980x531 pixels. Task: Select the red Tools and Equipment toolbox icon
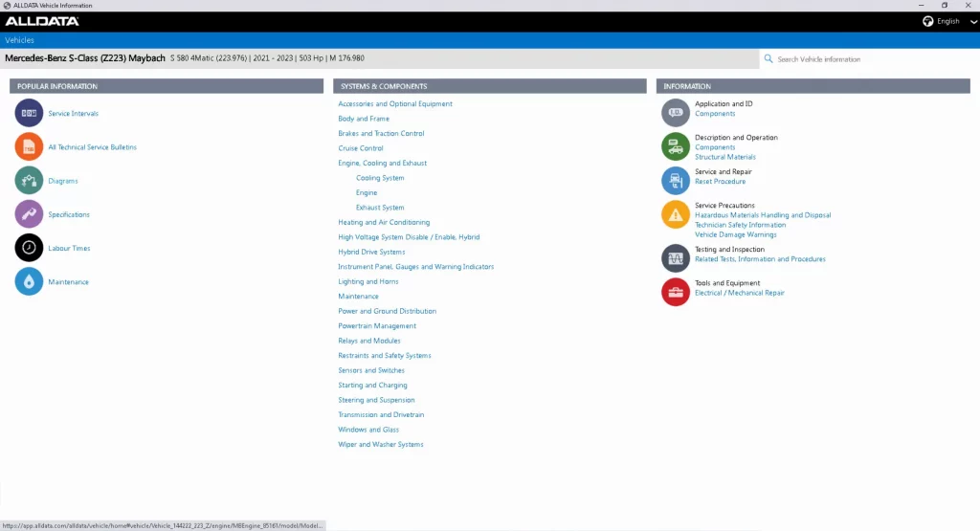coord(676,292)
